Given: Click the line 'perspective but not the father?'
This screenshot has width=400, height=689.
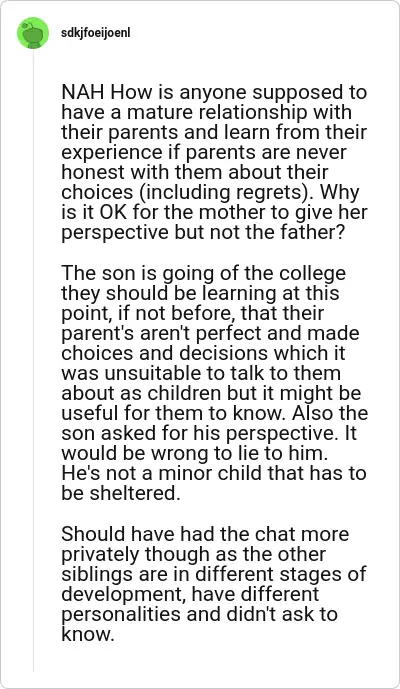Looking at the screenshot, I should [x=202, y=232].
